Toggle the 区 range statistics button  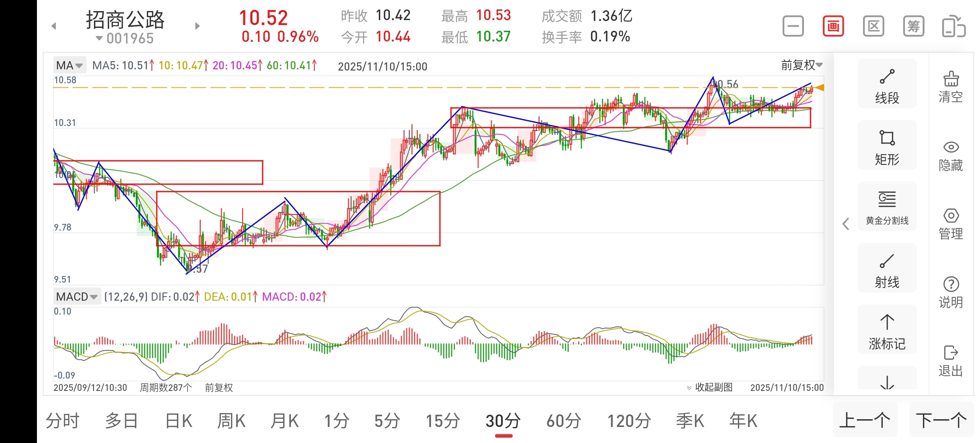click(873, 27)
